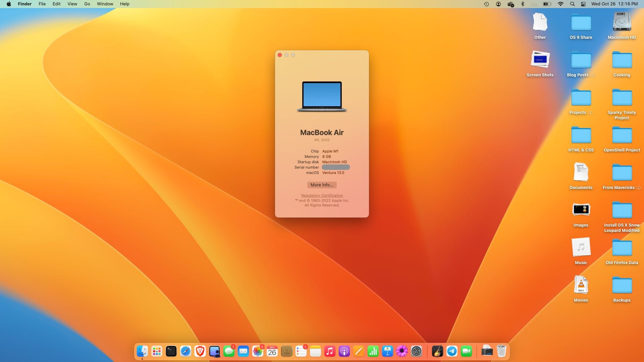The image size is (644, 362).
Task: Open Finder from the Dock
Action: [142, 351]
